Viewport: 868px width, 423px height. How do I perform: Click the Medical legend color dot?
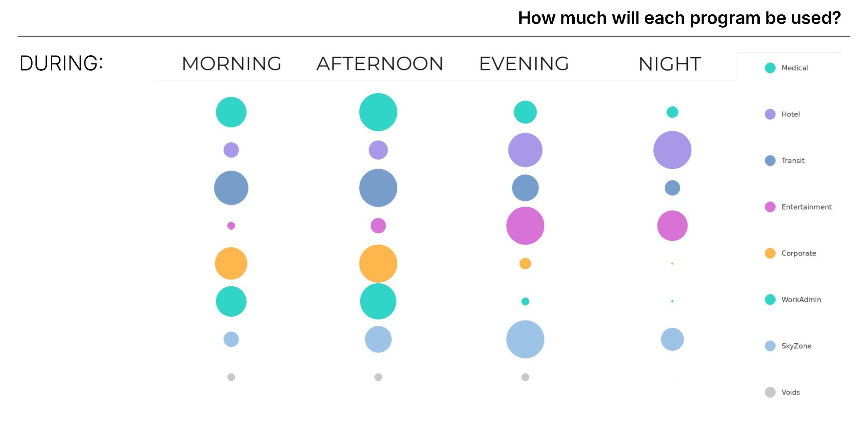pyautogui.click(x=770, y=68)
